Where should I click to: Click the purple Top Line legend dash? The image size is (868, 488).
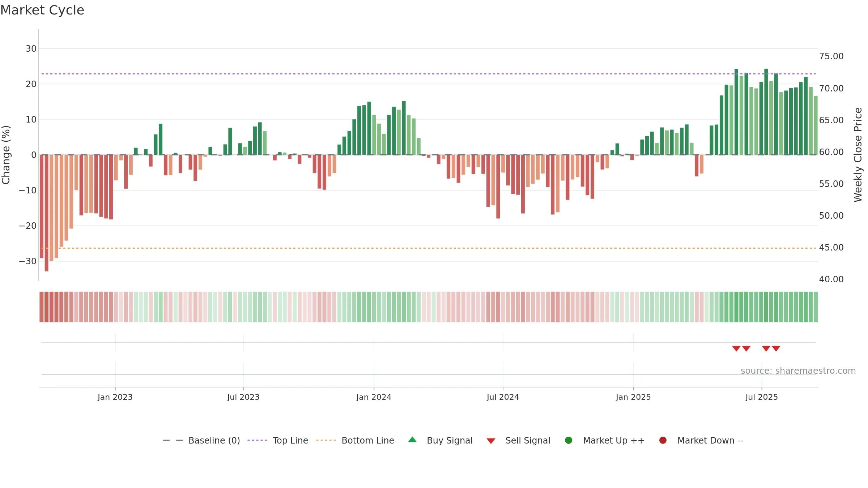coord(257,440)
